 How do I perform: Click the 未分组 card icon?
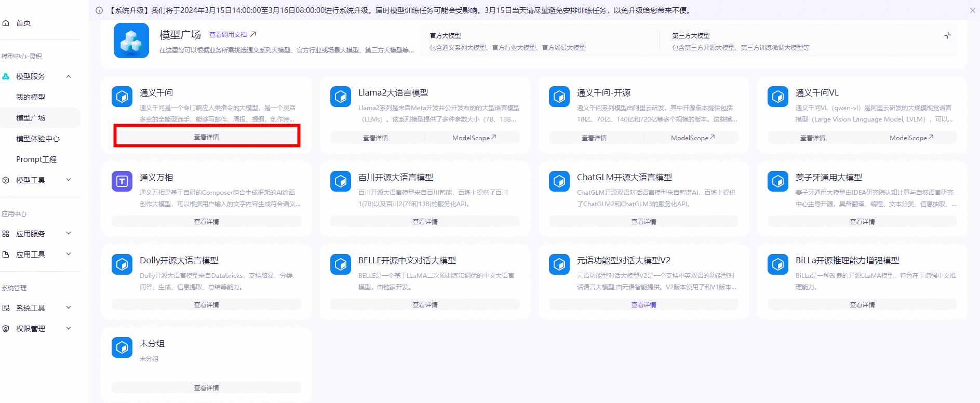click(x=122, y=347)
